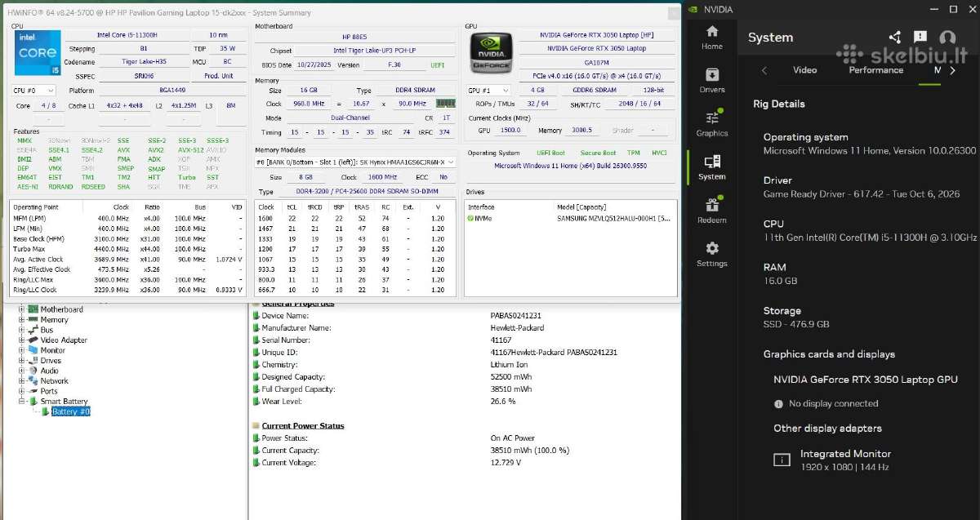The width and height of the screenshot is (980, 520).
Task: Click the Wear Level value 26.6 %
Action: [503, 402]
